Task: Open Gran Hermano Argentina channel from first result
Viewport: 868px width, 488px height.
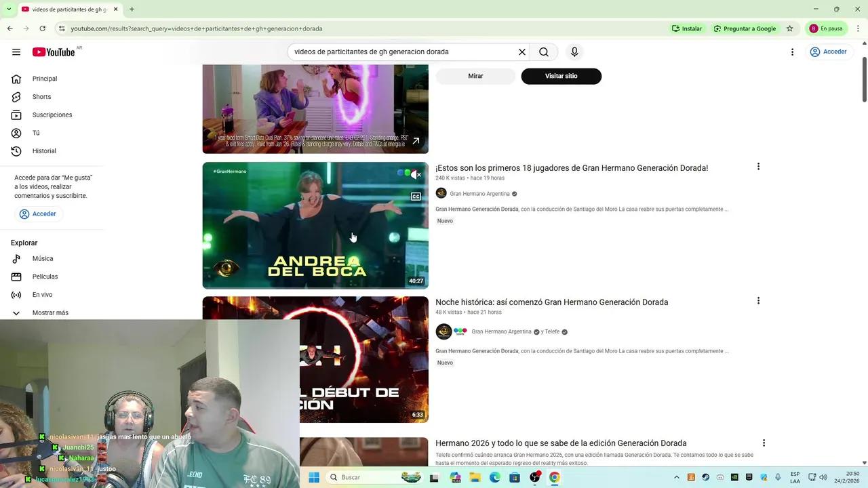Action: (479, 194)
